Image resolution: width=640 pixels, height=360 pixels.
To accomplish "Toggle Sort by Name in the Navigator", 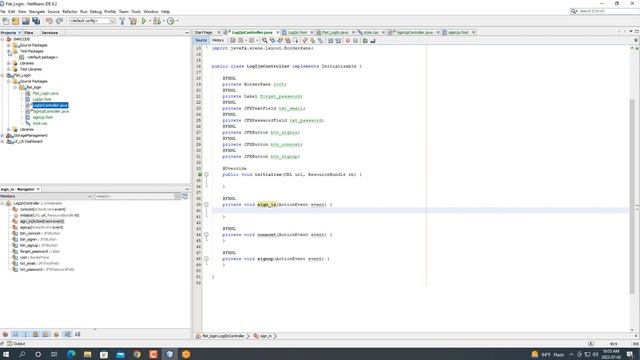I will (67, 334).
